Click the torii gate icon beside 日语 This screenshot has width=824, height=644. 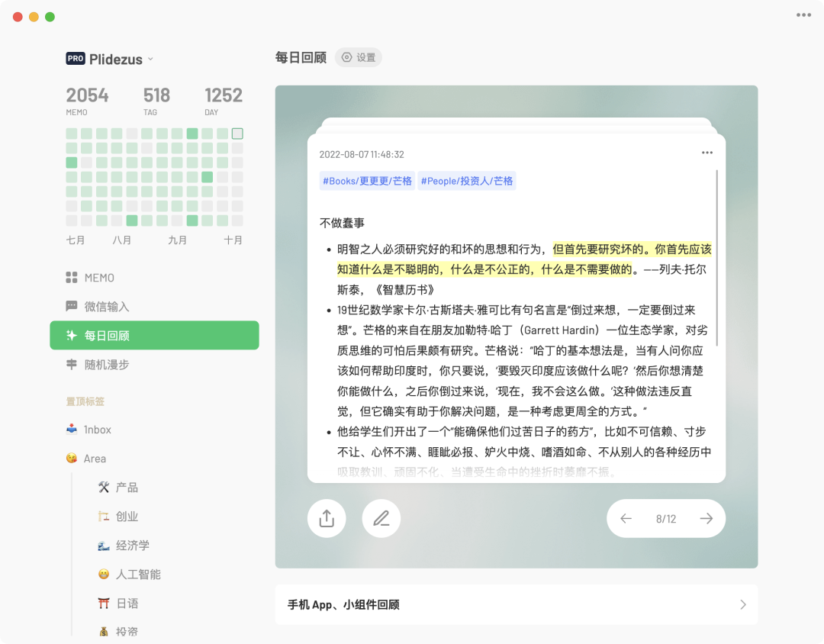104,603
